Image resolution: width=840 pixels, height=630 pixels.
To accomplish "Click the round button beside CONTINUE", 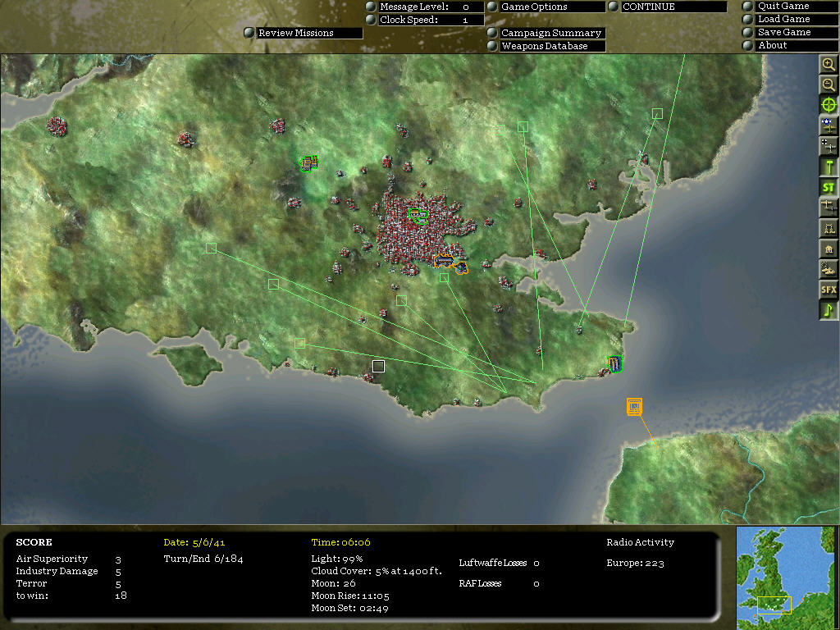I will [614, 7].
